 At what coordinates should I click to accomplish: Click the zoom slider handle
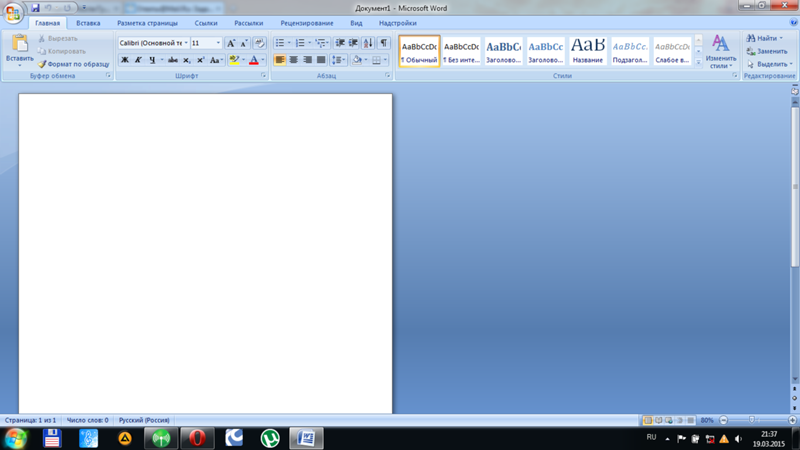(752, 420)
